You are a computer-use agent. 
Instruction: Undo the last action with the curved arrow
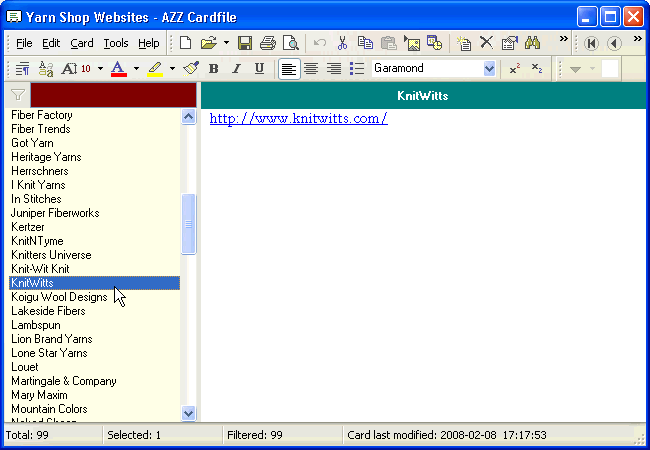pyautogui.click(x=319, y=43)
